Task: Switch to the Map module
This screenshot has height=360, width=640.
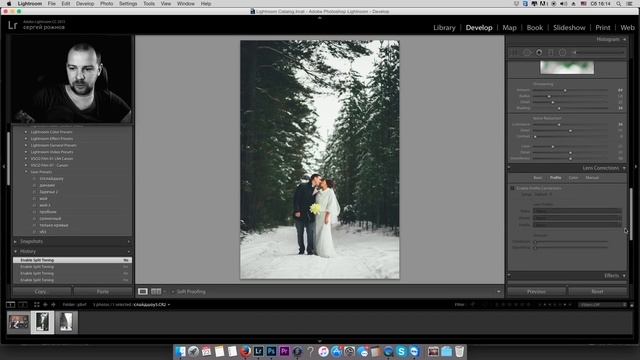Action: click(509, 27)
